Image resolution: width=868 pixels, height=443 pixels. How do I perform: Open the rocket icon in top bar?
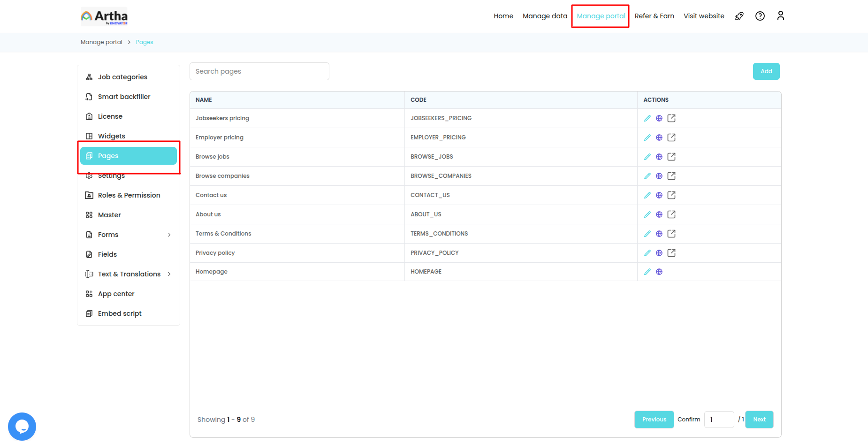[x=739, y=16]
